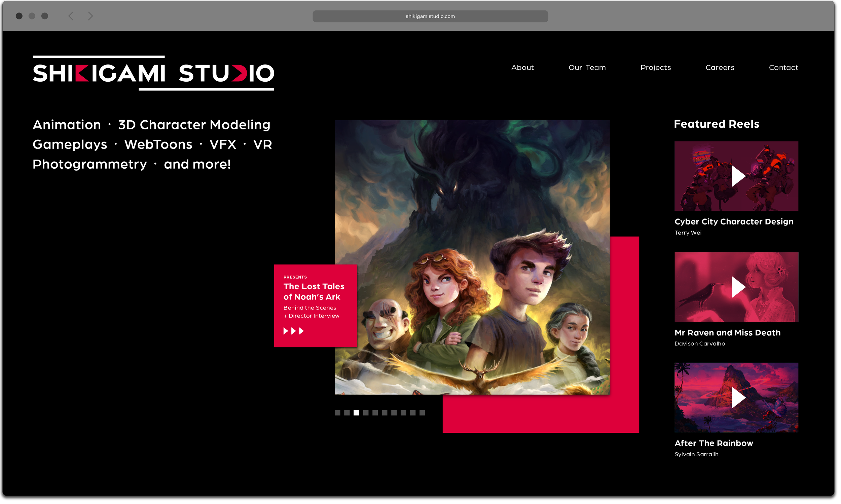
Task: Open the Projects menu item
Action: click(655, 68)
